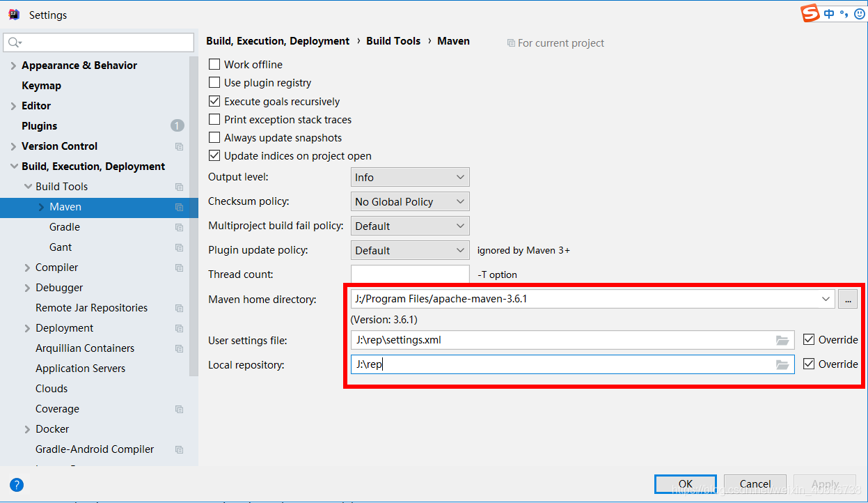Select Clouds settings entry
The width and height of the screenshot is (868, 503).
tap(52, 389)
